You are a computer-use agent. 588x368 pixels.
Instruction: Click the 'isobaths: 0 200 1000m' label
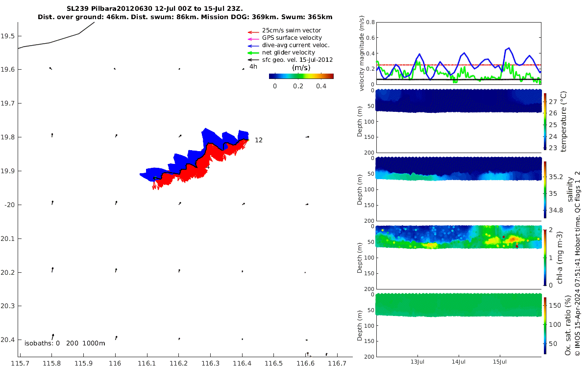[x=65, y=343]
